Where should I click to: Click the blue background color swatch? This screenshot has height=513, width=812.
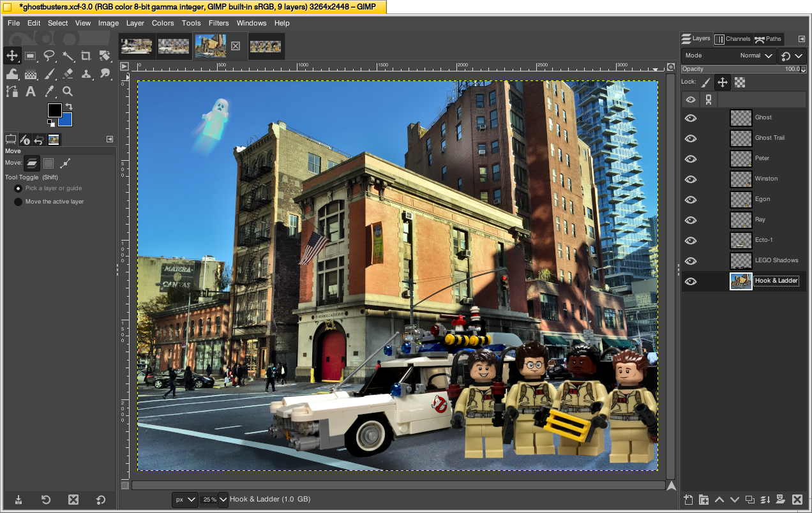(64, 118)
